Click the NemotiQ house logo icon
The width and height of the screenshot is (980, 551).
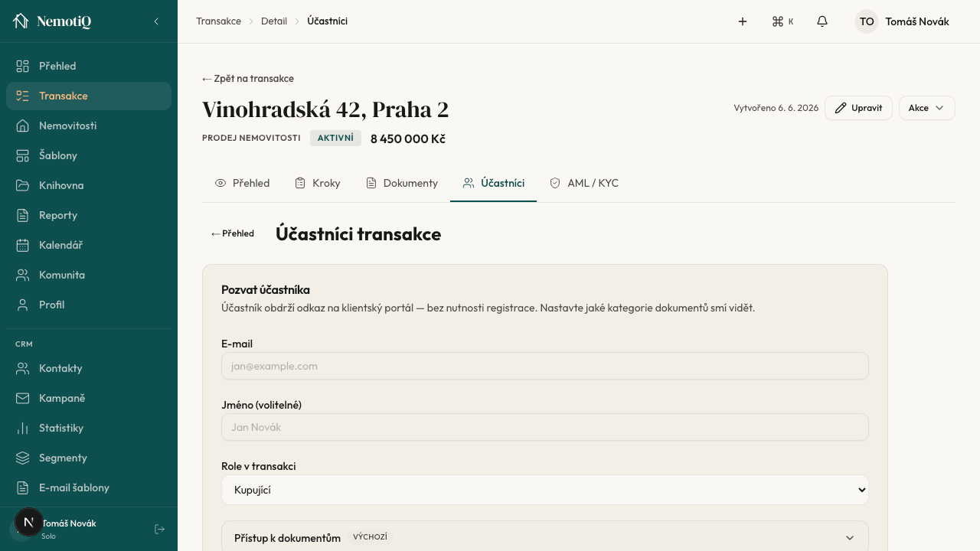(21, 21)
